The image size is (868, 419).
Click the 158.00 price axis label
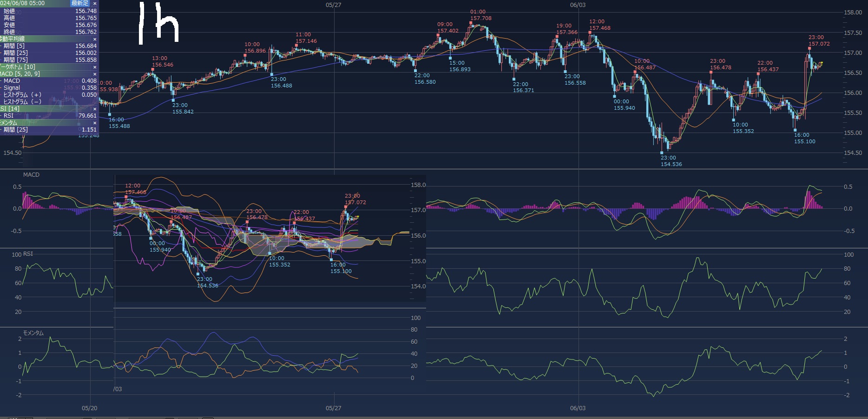[853, 13]
